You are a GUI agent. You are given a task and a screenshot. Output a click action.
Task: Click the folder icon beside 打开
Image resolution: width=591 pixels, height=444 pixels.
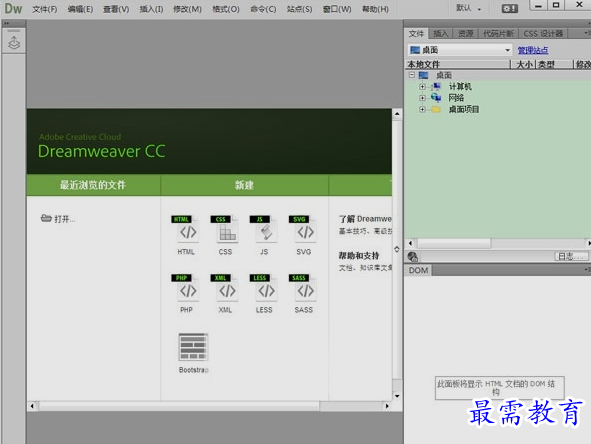click(46, 218)
